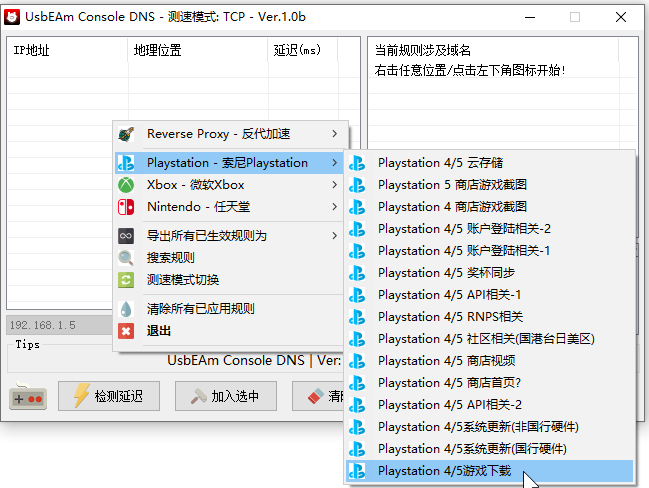The image size is (649, 488).
Task: Select Playstation 5 商店游戏截图 rule
Action: [x=490, y=185]
